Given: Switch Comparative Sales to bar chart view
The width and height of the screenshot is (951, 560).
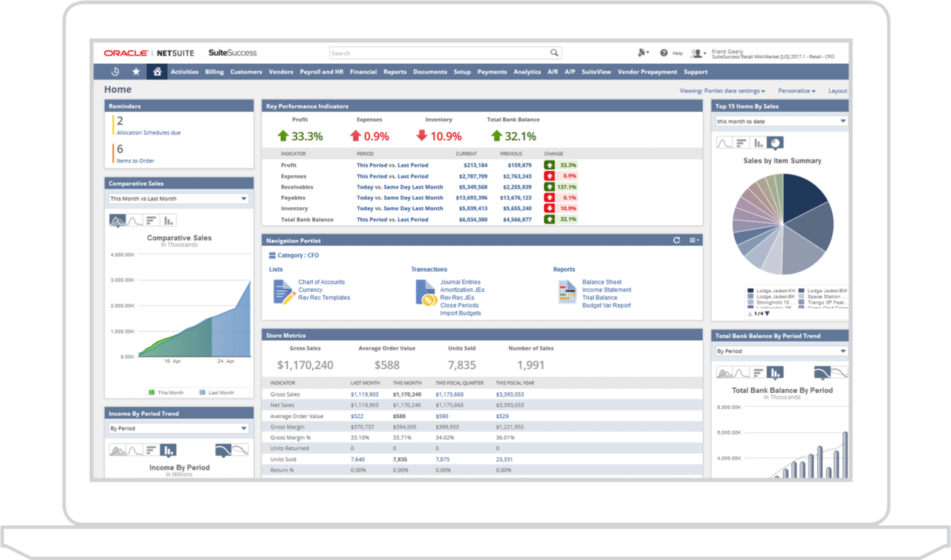Looking at the screenshot, I should click(167, 220).
